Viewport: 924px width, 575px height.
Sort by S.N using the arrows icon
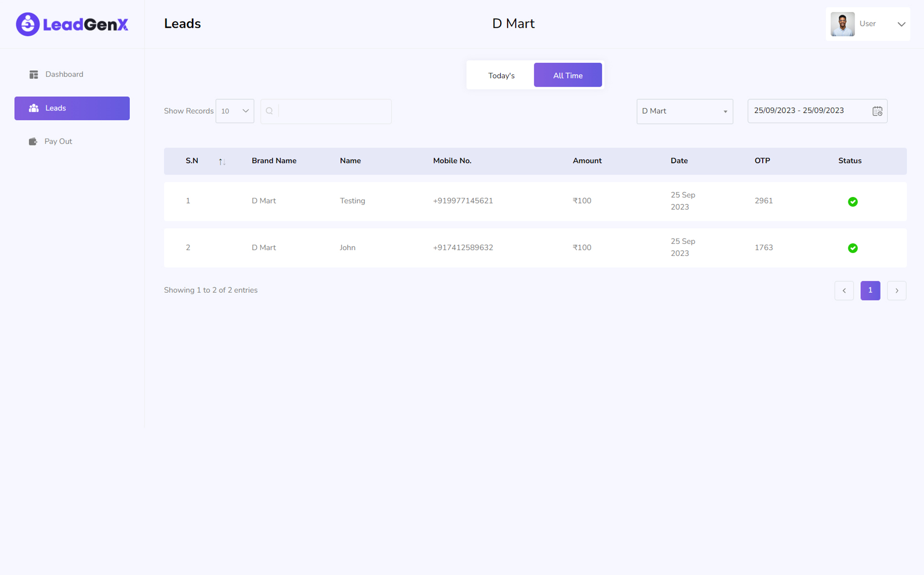click(x=222, y=161)
